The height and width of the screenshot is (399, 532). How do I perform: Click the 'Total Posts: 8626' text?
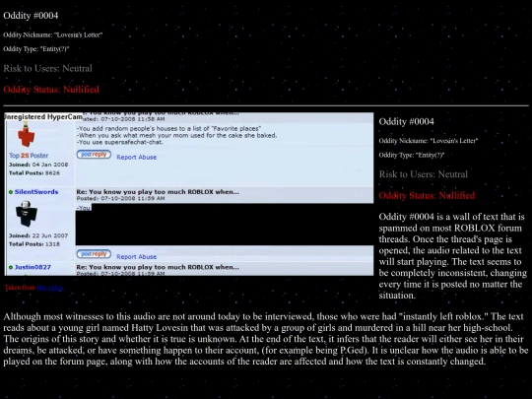point(34,173)
